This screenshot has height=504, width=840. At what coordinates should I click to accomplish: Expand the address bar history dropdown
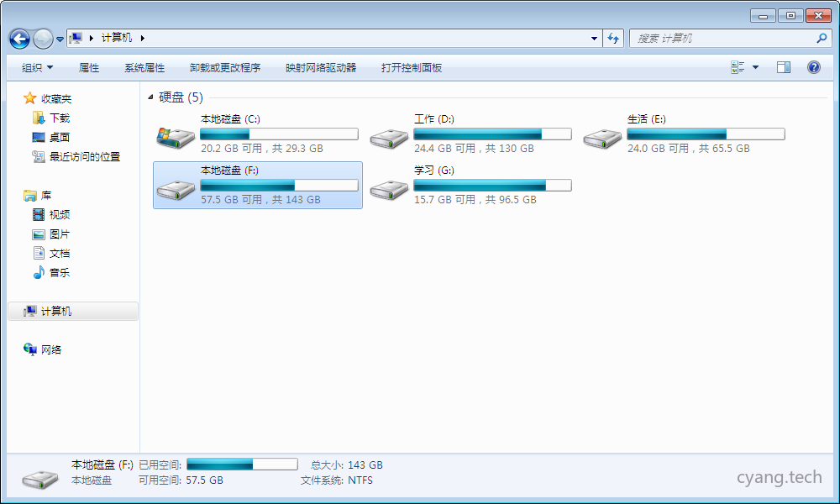594,39
